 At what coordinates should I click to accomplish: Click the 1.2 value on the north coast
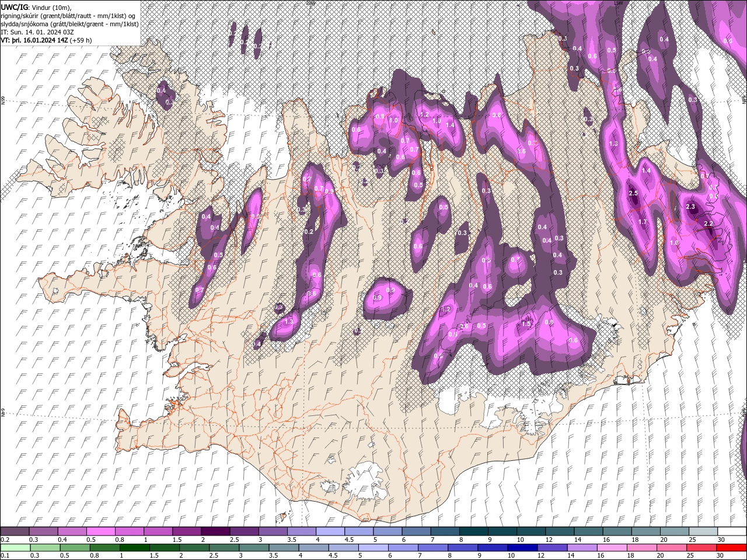424,115
